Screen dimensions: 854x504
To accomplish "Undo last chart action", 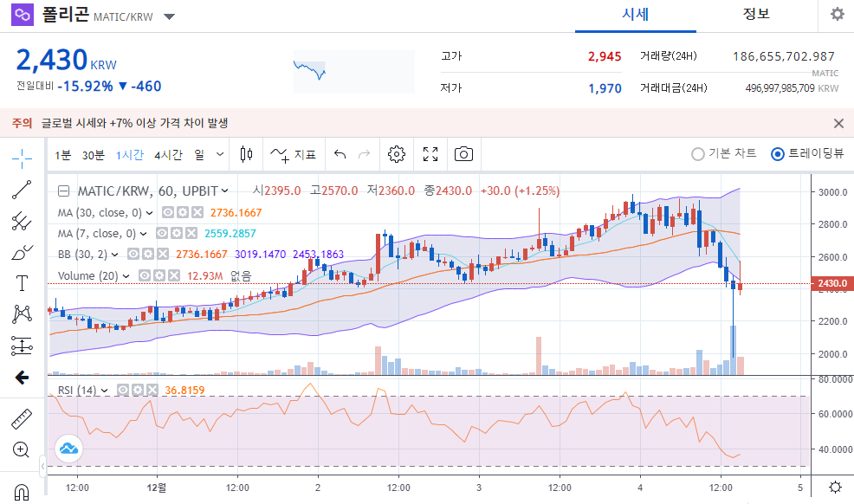I will (340, 154).
